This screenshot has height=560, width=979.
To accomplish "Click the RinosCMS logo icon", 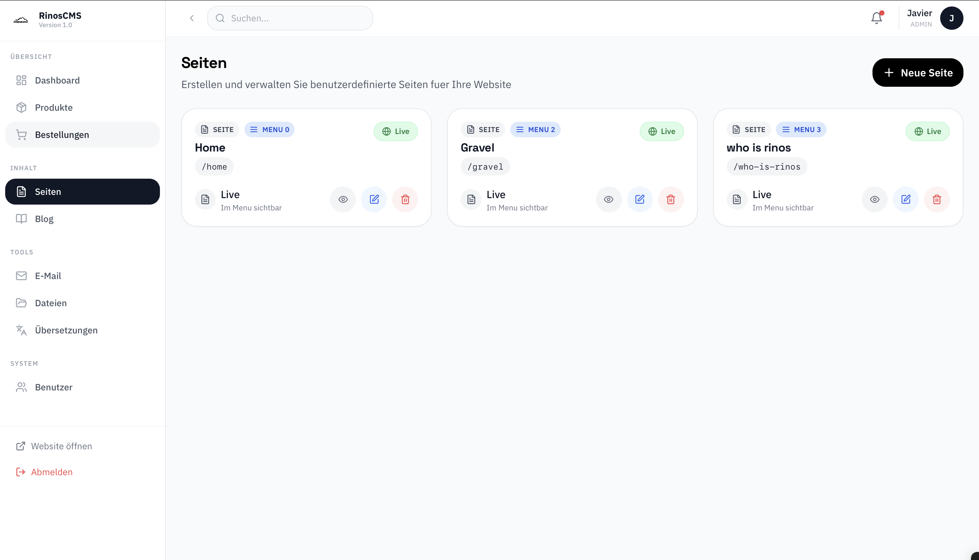I will pyautogui.click(x=21, y=20).
